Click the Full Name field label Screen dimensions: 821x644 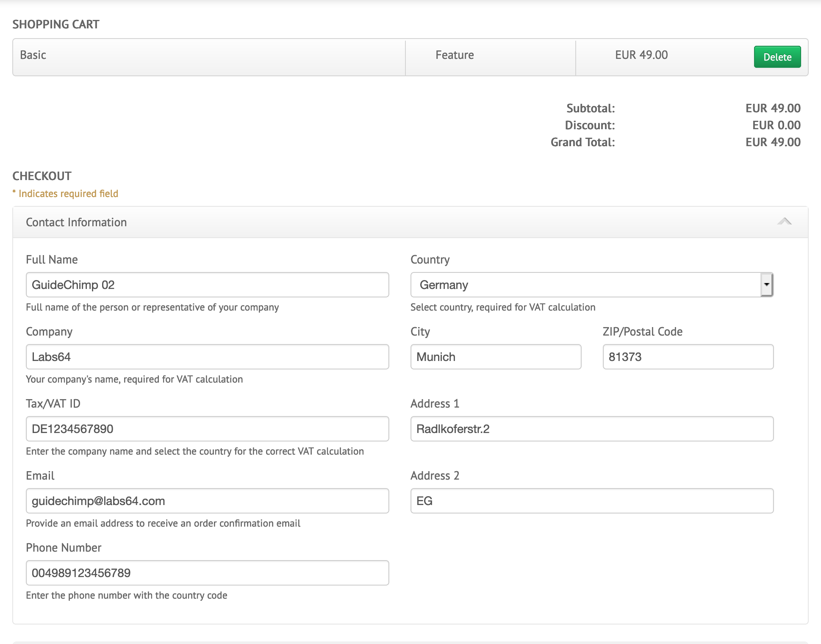click(52, 260)
